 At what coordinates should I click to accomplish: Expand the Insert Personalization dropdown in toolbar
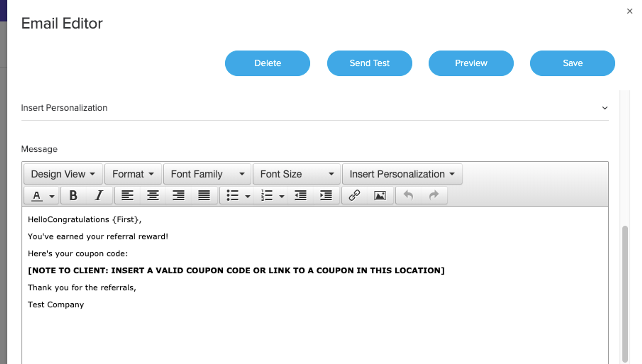[x=401, y=174]
